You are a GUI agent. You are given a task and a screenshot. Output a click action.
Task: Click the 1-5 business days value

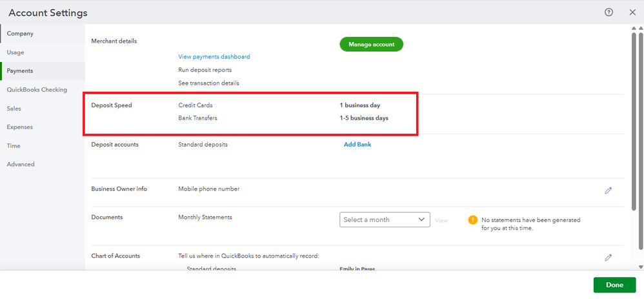click(x=364, y=118)
